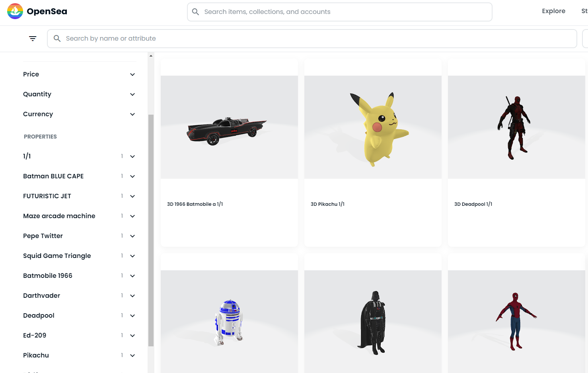Expand the Squid Game Triangle chevron

(132, 256)
